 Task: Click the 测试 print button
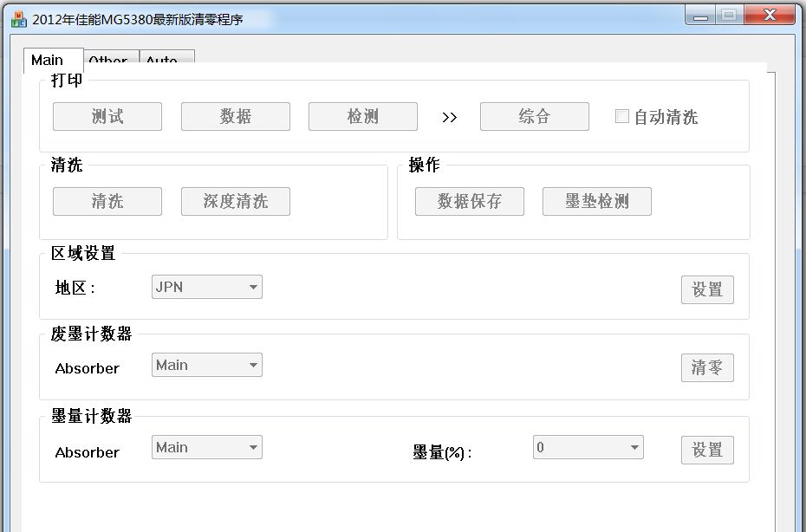[107, 117]
